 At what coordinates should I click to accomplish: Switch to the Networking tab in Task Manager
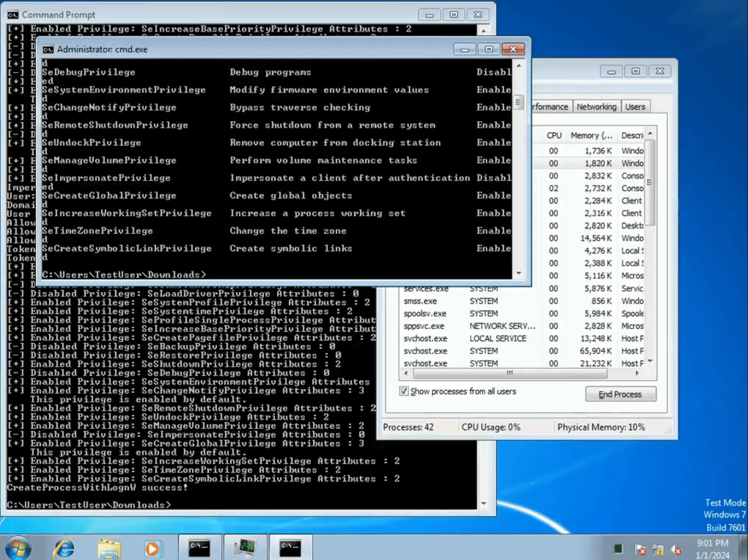click(596, 107)
